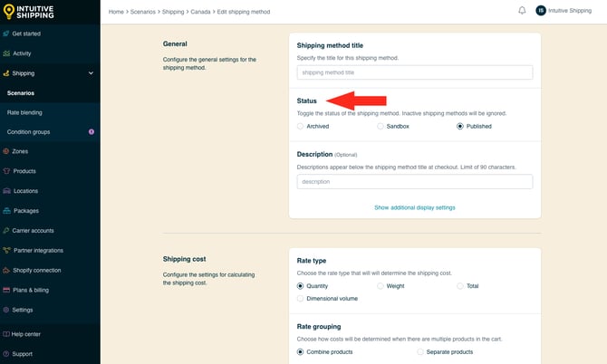The width and height of the screenshot is (607, 364).
Task: Open the Settings page
Action: coord(23,310)
